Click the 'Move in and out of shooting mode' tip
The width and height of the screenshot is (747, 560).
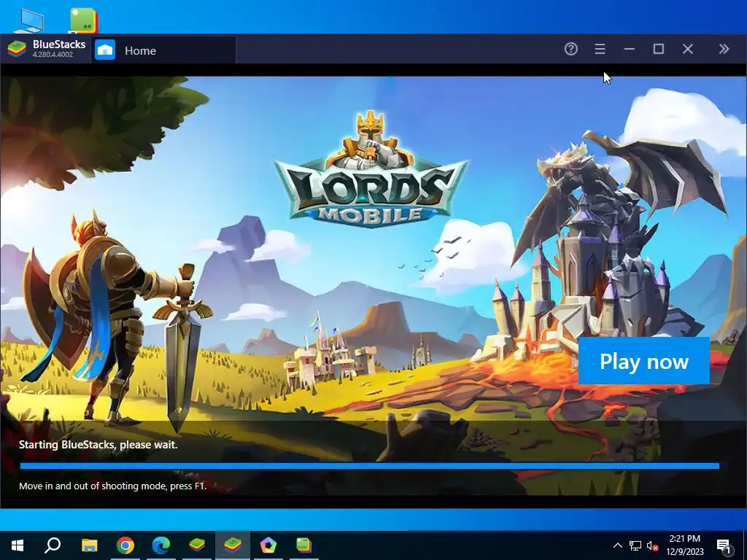112,486
